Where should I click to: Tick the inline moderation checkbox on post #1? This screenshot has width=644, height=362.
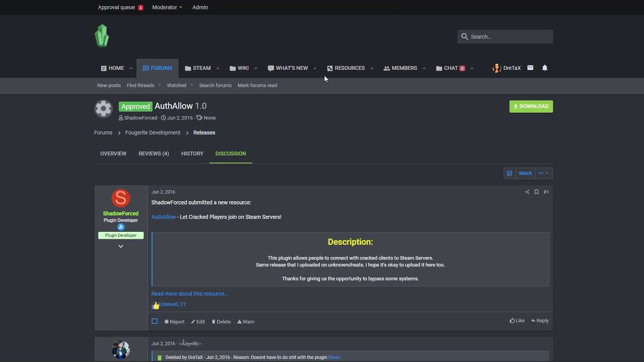click(x=154, y=321)
